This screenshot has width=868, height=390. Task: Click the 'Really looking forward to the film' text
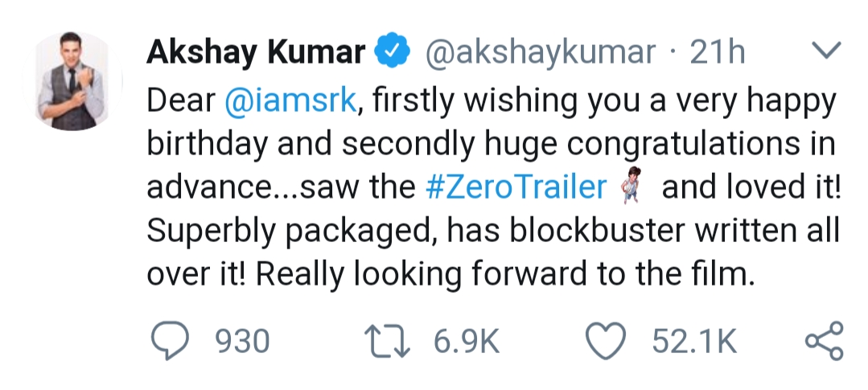pos(505,274)
